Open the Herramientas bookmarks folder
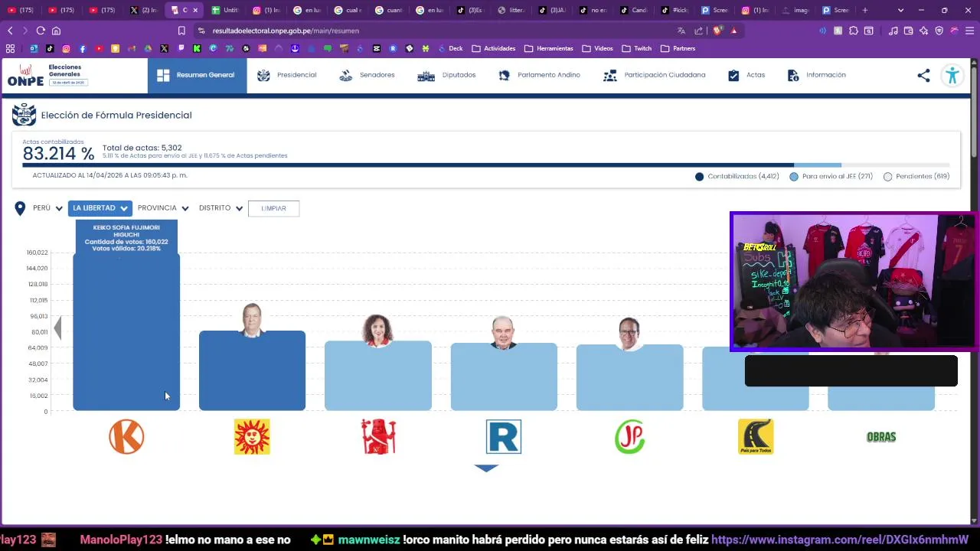The height and width of the screenshot is (551, 980). pos(548,48)
